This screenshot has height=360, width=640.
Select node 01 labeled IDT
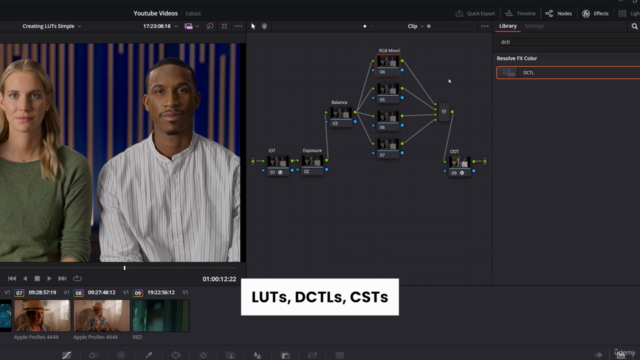coord(278,165)
